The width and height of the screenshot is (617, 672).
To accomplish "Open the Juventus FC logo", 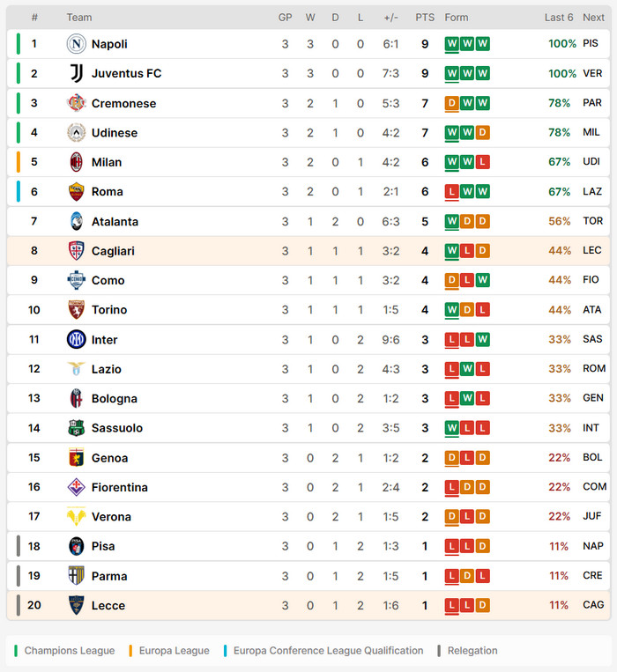I will point(77,73).
